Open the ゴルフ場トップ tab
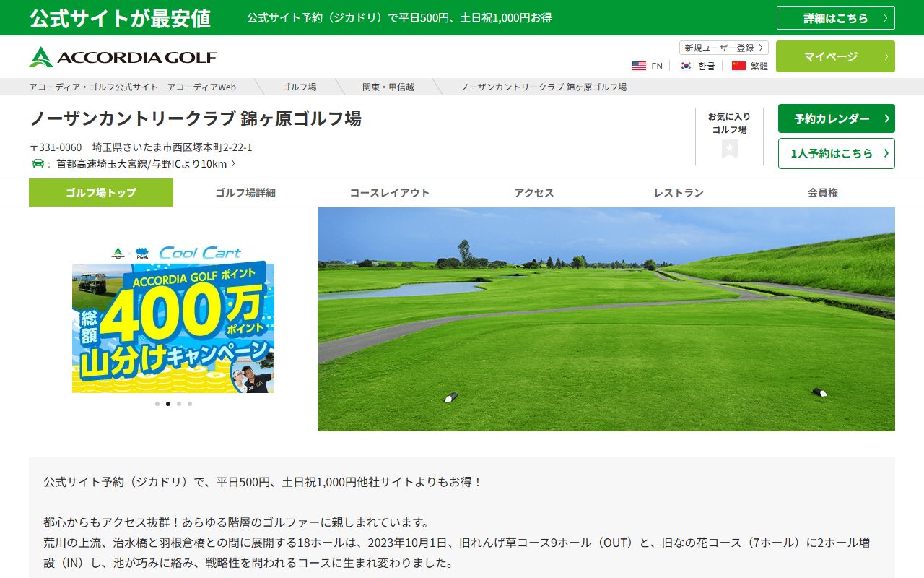 point(101,193)
